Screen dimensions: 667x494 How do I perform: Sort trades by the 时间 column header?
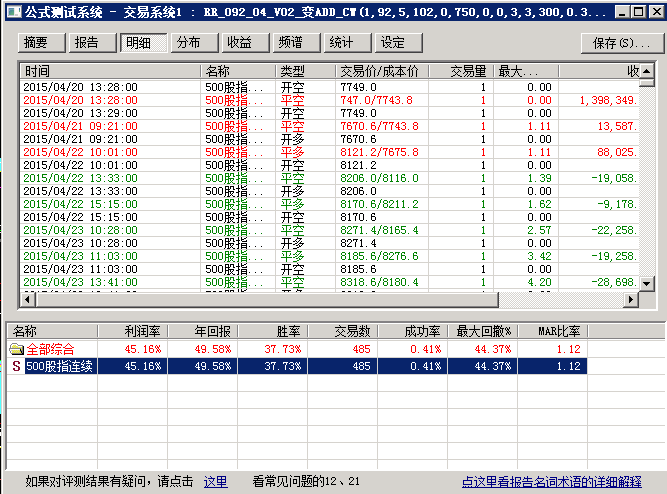pyautogui.click(x=110, y=72)
